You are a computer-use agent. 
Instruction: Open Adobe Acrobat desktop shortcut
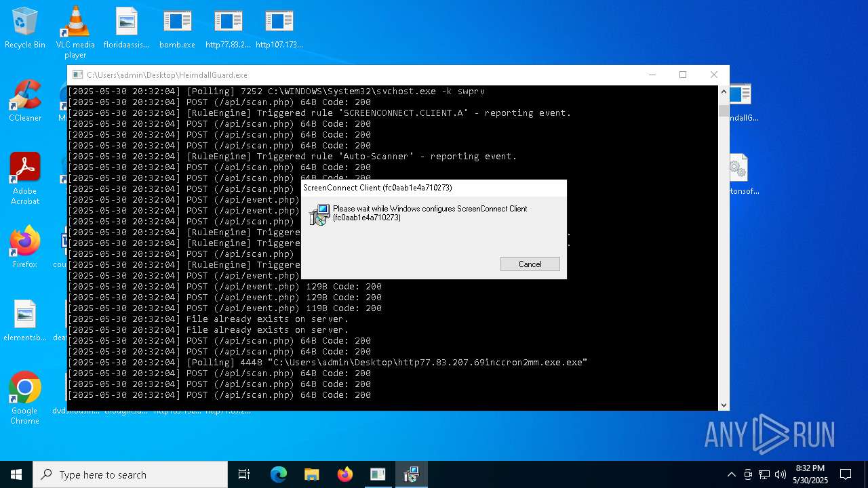25,179
